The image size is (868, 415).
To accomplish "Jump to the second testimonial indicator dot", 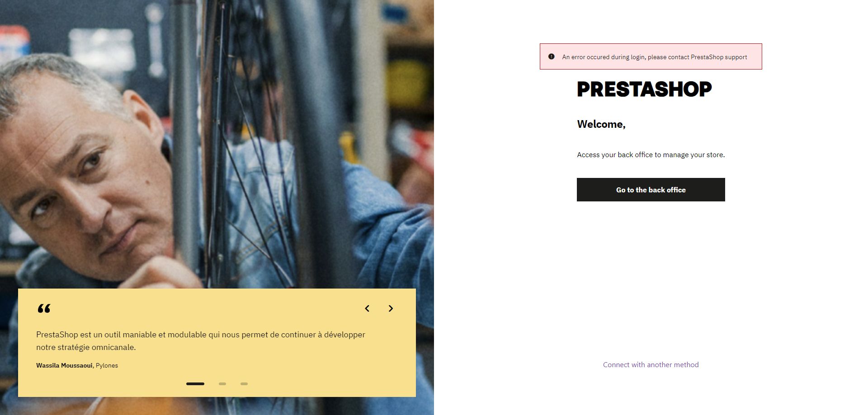I will pyautogui.click(x=222, y=384).
